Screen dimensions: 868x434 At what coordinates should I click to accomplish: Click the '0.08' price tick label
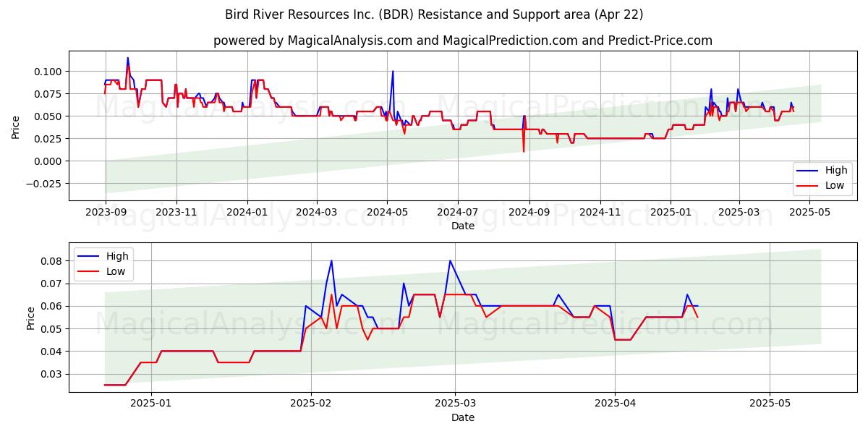(x=51, y=260)
